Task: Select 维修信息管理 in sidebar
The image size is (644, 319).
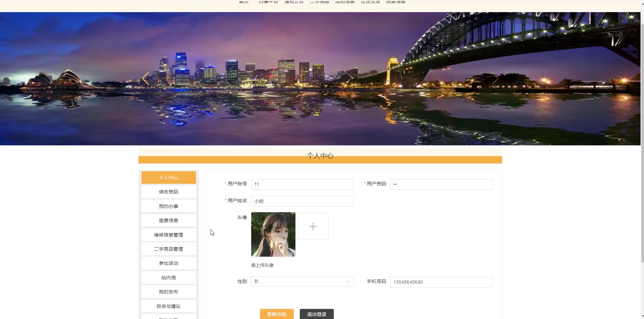Action: [x=168, y=235]
